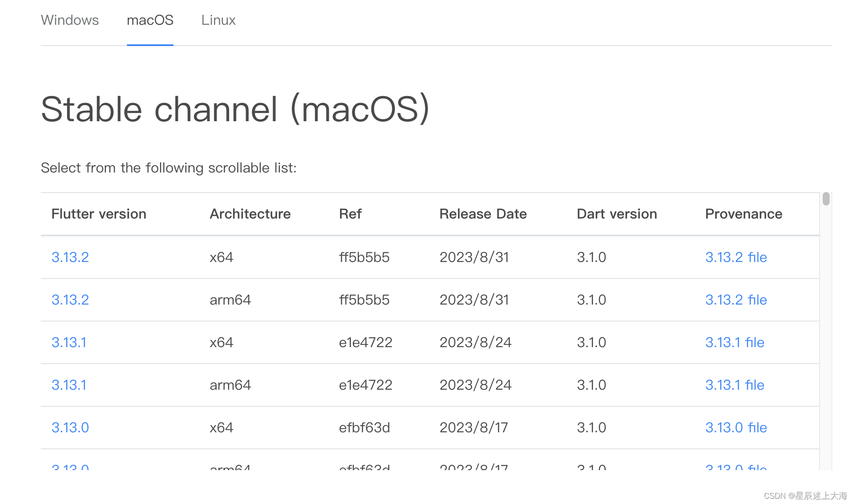The image size is (854, 504).
Task: Open Flutter 3.13.0 x64 download link
Action: 70,428
